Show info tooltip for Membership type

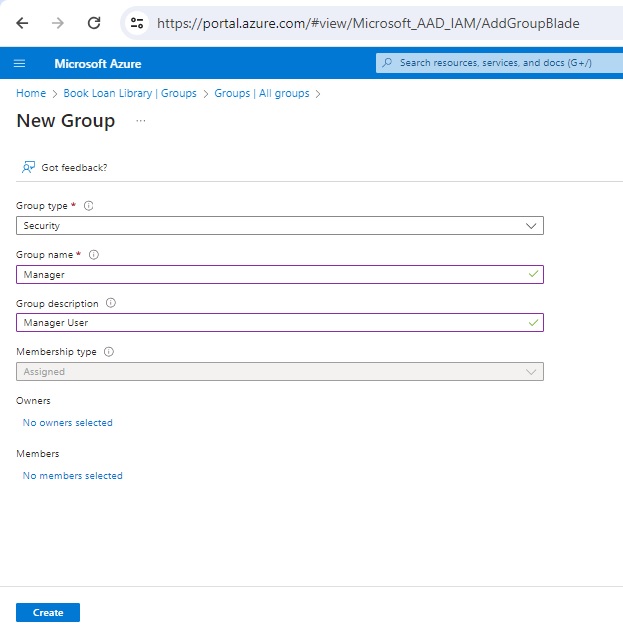(109, 352)
